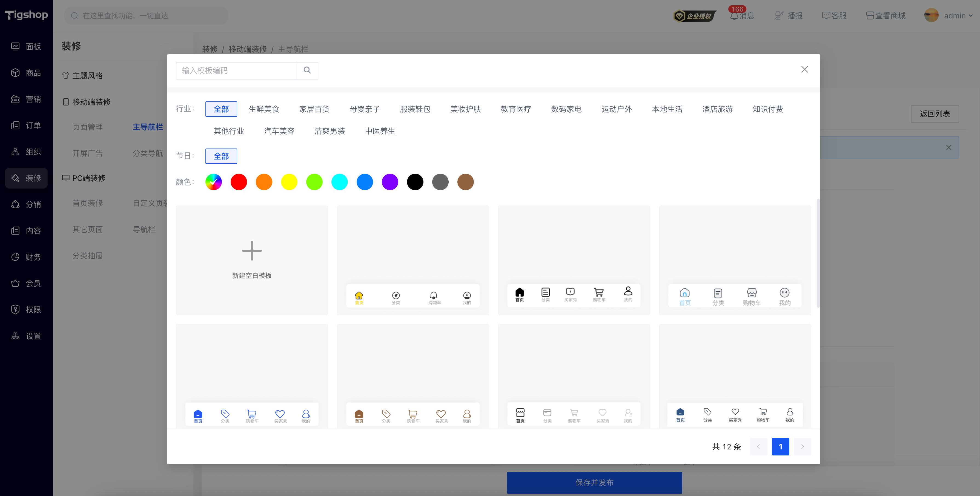Open 客服 customer service icon
Image resolution: width=980 pixels, height=496 pixels.
(826, 16)
